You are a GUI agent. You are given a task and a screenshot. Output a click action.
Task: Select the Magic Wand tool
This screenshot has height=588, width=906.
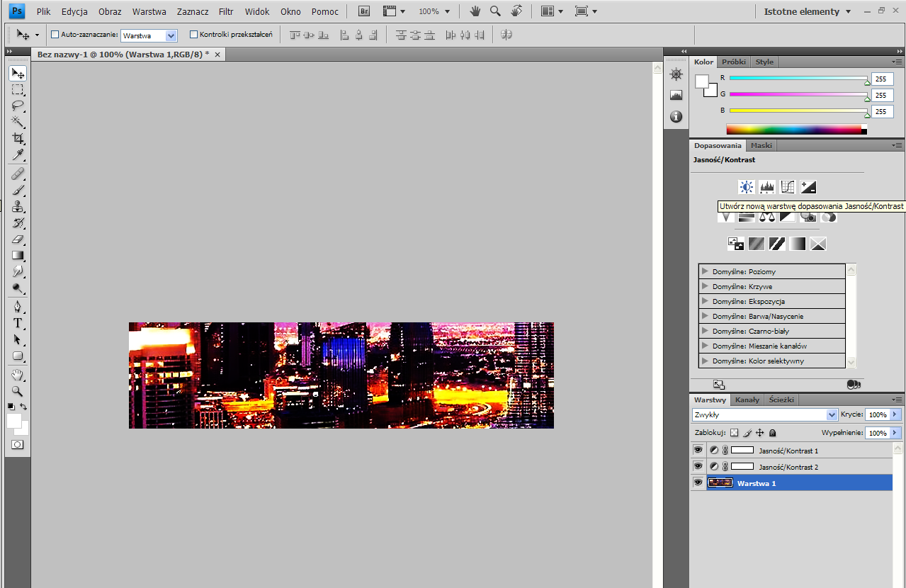[x=18, y=123]
